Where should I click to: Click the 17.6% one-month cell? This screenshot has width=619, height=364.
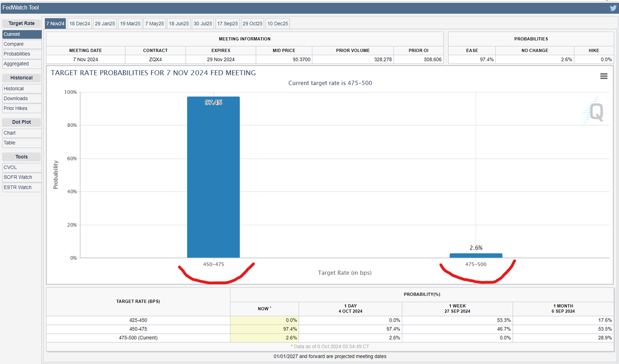(564, 320)
